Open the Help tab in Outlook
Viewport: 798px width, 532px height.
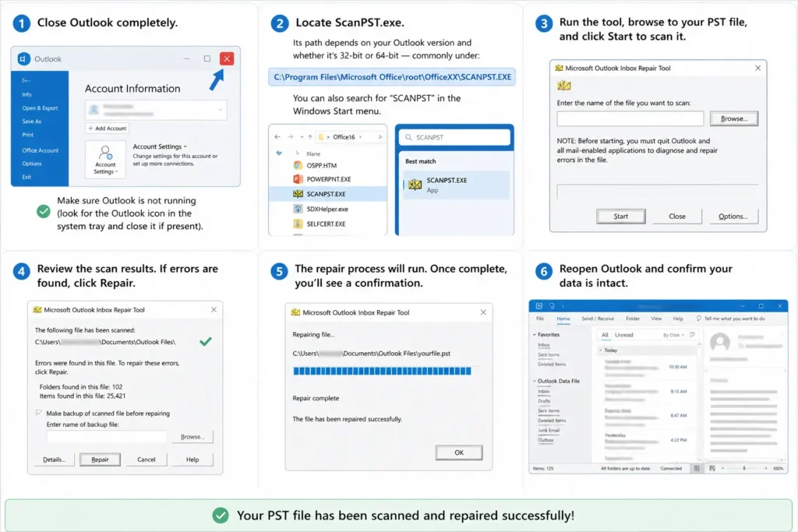click(x=678, y=319)
